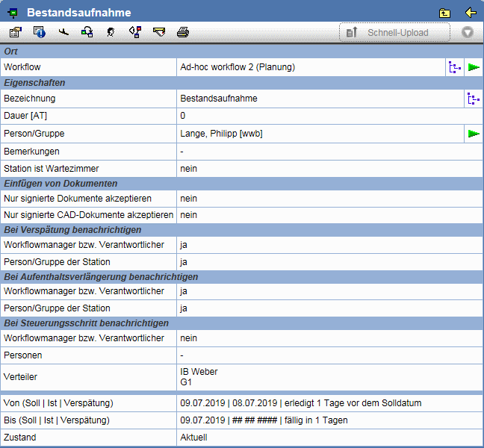Click the green arrow in Workflow row

coord(474,67)
